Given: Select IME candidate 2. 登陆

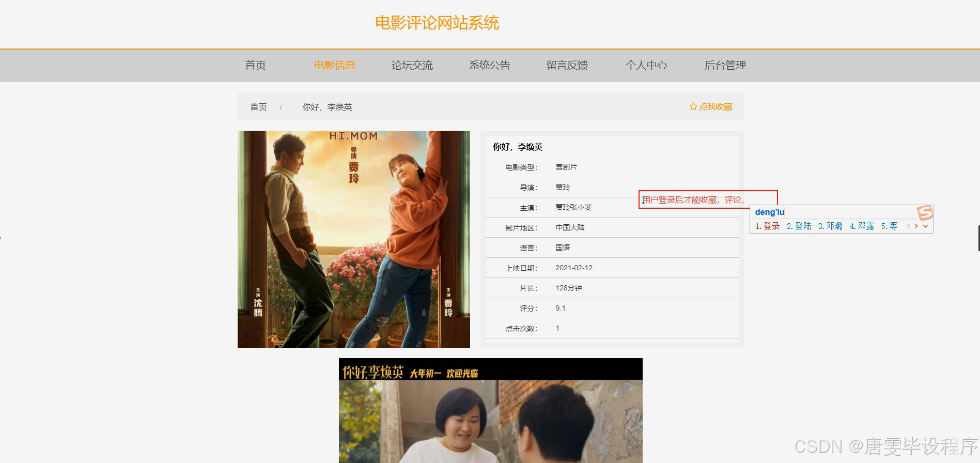Looking at the screenshot, I should click(799, 226).
